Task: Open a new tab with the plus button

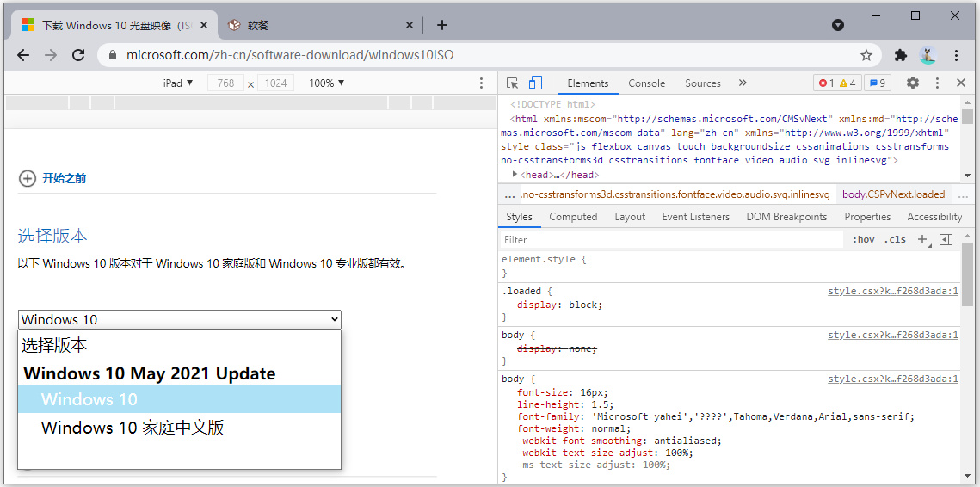Action: point(442,25)
